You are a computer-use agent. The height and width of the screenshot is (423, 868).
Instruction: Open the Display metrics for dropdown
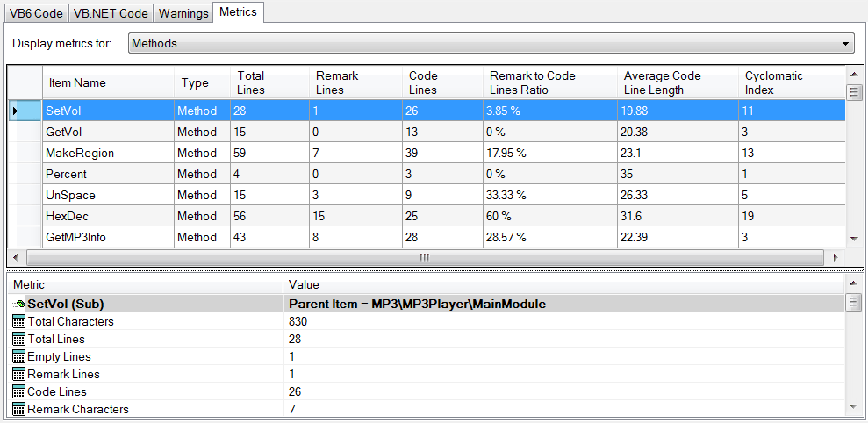pos(491,43)
